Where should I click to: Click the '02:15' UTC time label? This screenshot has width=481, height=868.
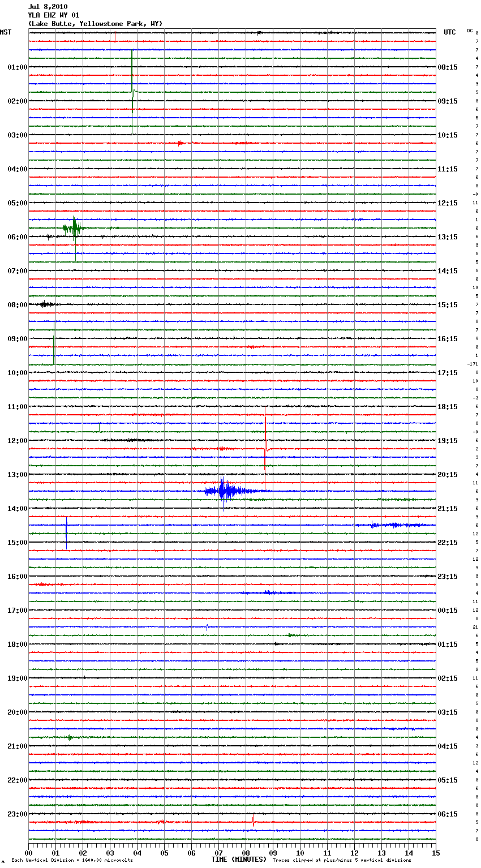448,678
